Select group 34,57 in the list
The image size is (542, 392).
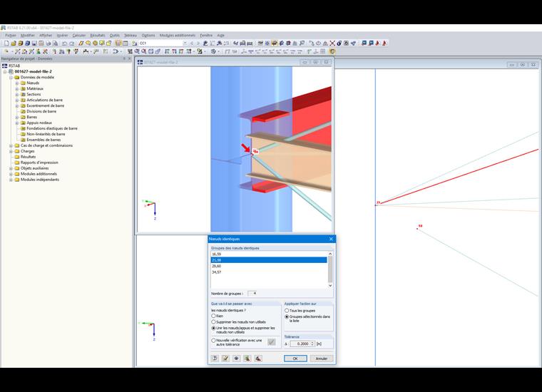click(269, 272)
